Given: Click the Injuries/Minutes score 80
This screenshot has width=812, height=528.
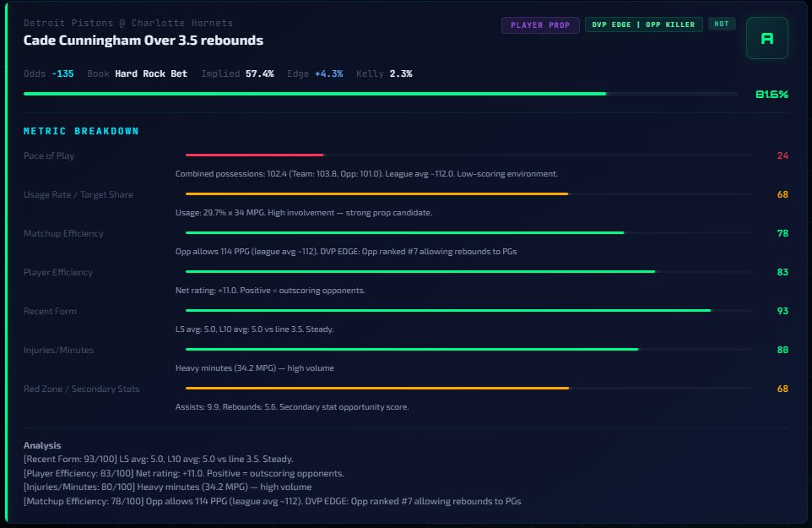Looking at the screenshot, I should tap(782, 350).
